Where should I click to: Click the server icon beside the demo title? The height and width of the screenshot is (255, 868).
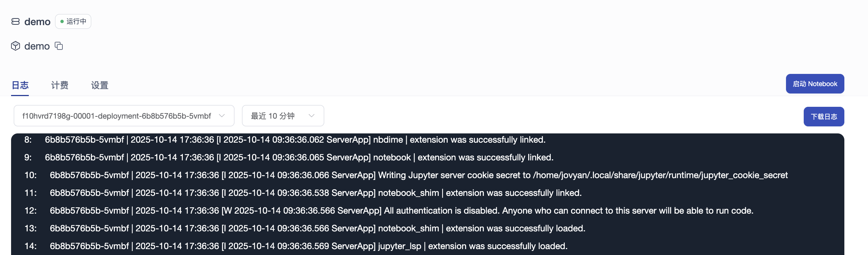click(x=16, y=21)
